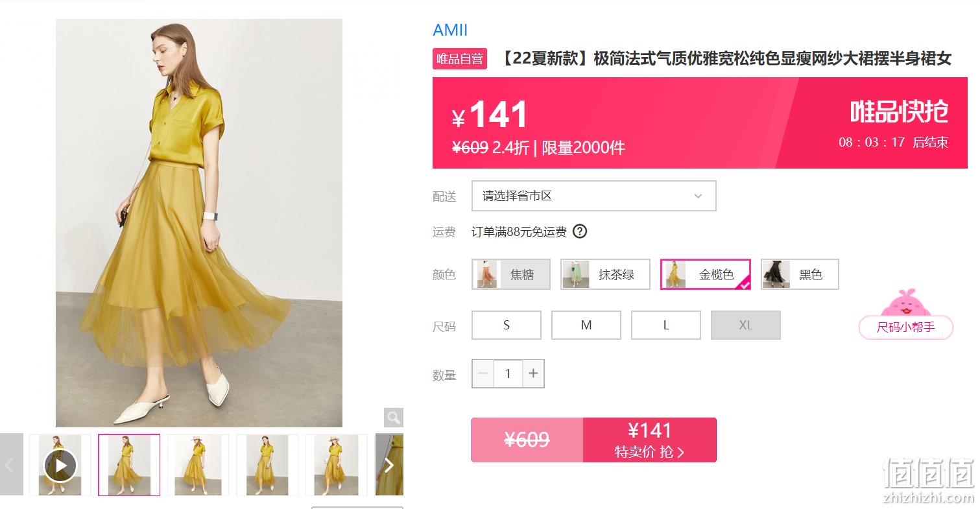Play the product video thumbnail
Screen dimensions: 980x509
(60, 465)
